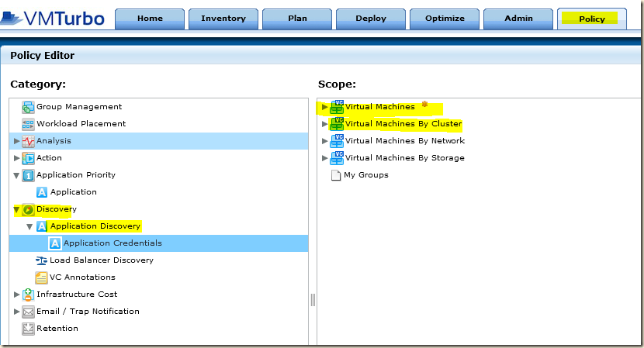
Task: Click the splitter handle between Category and Scope
Action: coord(313,300)
